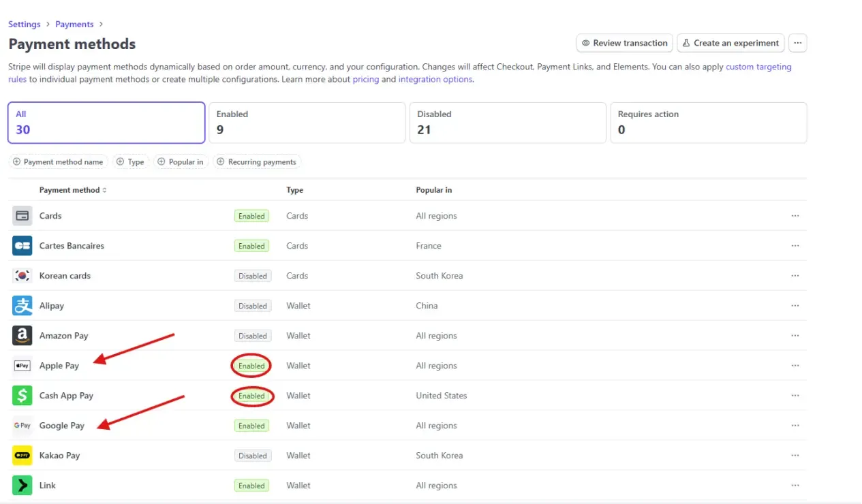This screenshot has width=862, height=504.
Task: Click the Amazon Pay icon
Action: click(x=22, y=335)
